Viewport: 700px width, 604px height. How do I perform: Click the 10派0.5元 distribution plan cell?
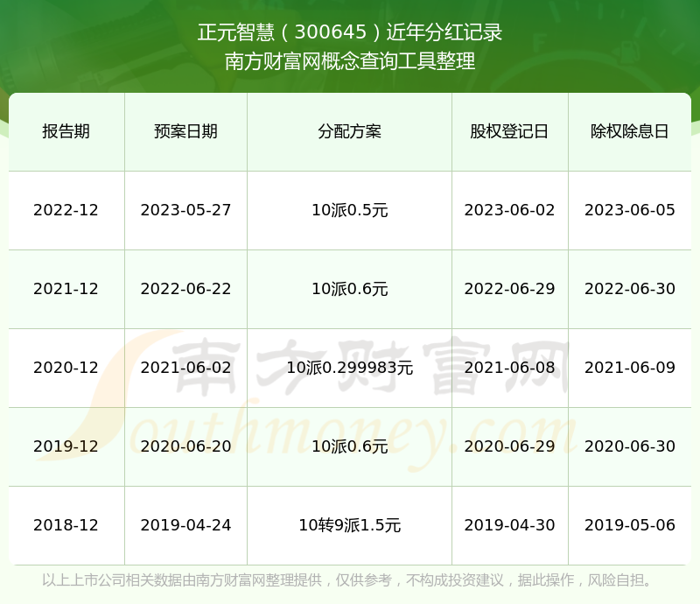pos(349,210)
